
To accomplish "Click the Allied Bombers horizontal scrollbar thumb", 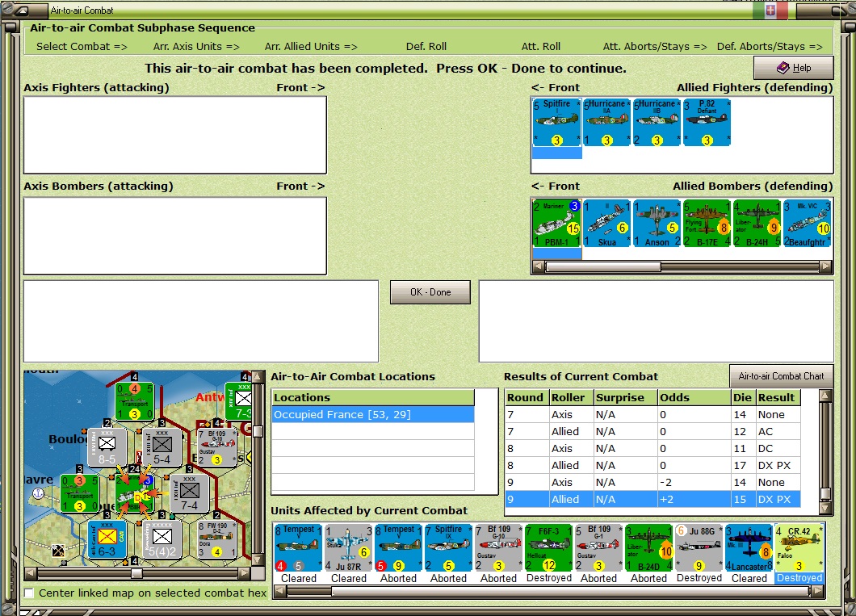I will coord(603,266).
